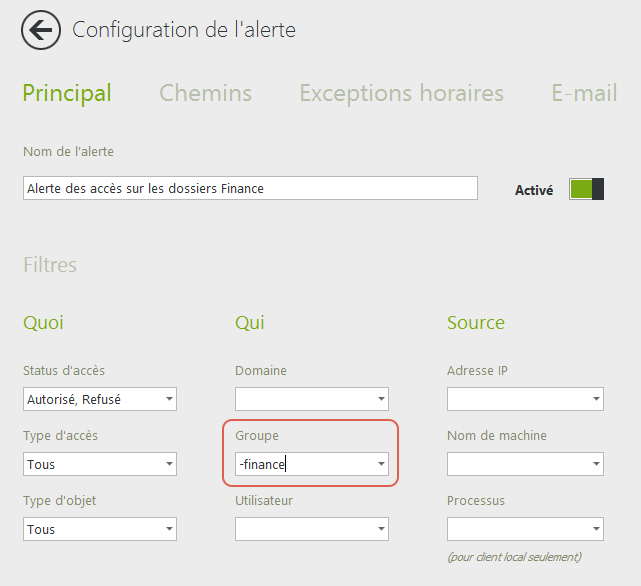Open the Type d'accès dropdown arrow

[168, 465]
